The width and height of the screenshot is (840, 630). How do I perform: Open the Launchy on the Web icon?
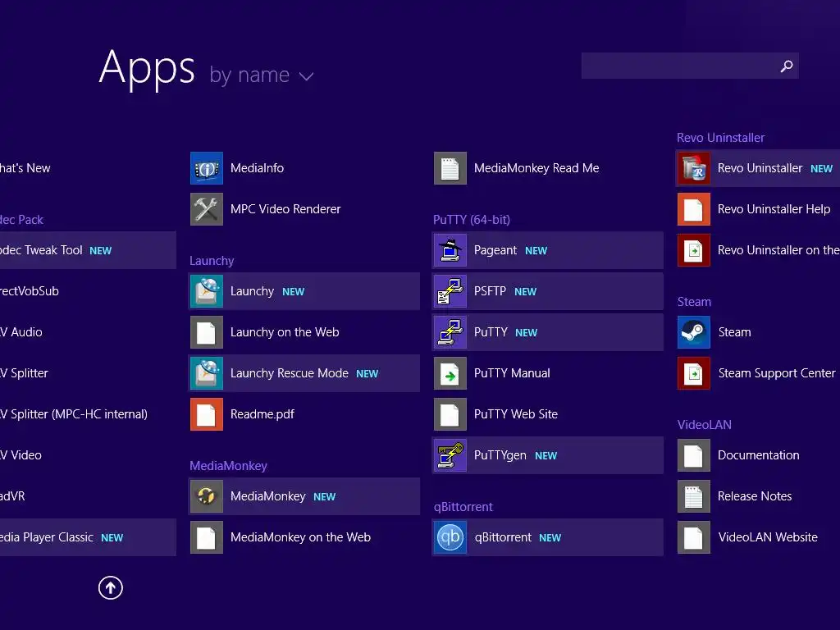click(x=206, y=332)
